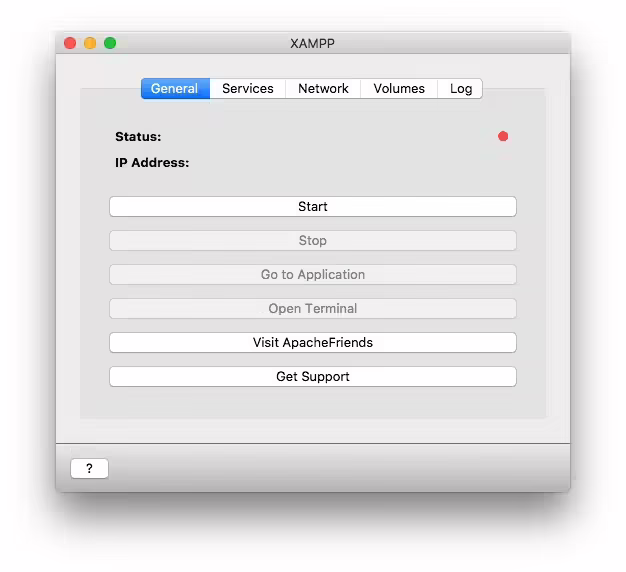626x572 pixels.
Task: Open the Log tab
Action: pyautogui.click(x=460, y=88)
